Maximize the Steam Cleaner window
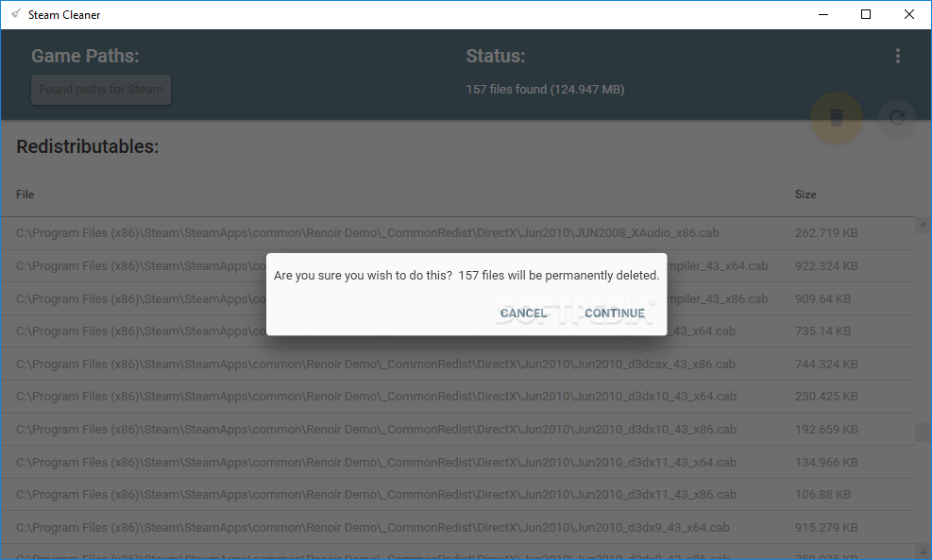Viewport: 932px width, 560px height. click(866, 14)
